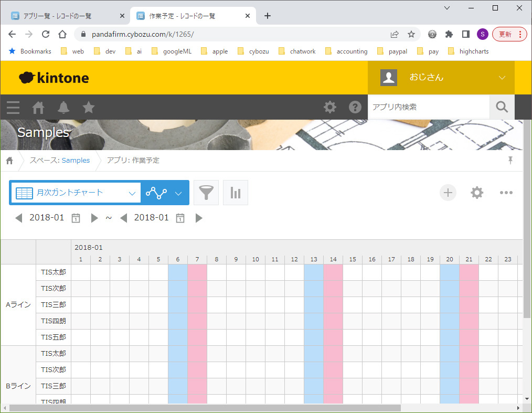This screenshot has width=532, height=413.
Task: Advance the end month with right arrow
Action: tap(199, 218)
